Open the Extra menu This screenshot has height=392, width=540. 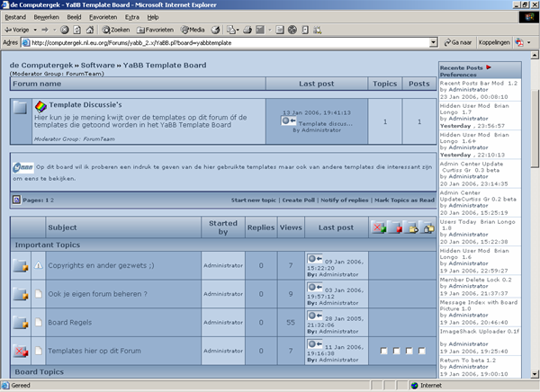pos(132,17)
